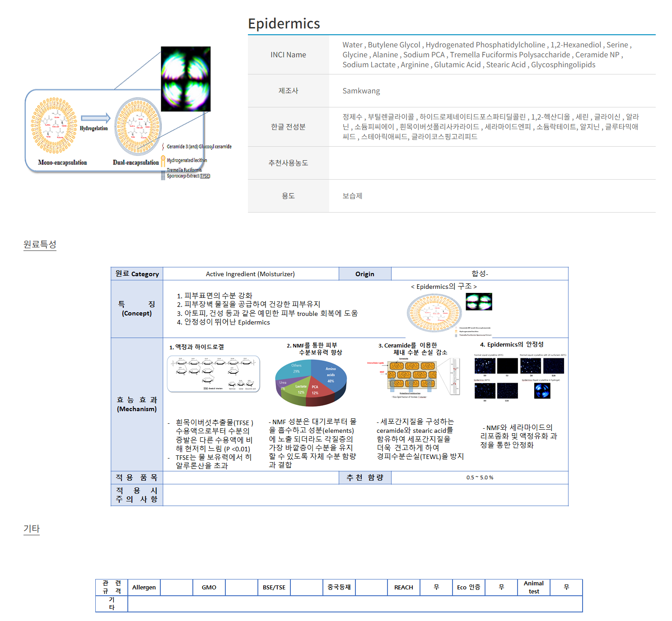Image resolution: width=672 pixels, height=621 pixels.
Task: Click the REACH cell in regulation table
Action: click(403, 587)
